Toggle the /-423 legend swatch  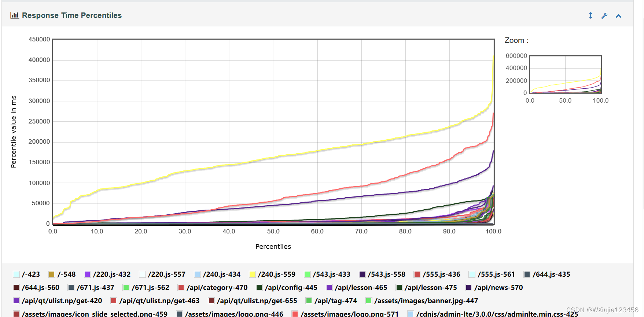(16, 274)
